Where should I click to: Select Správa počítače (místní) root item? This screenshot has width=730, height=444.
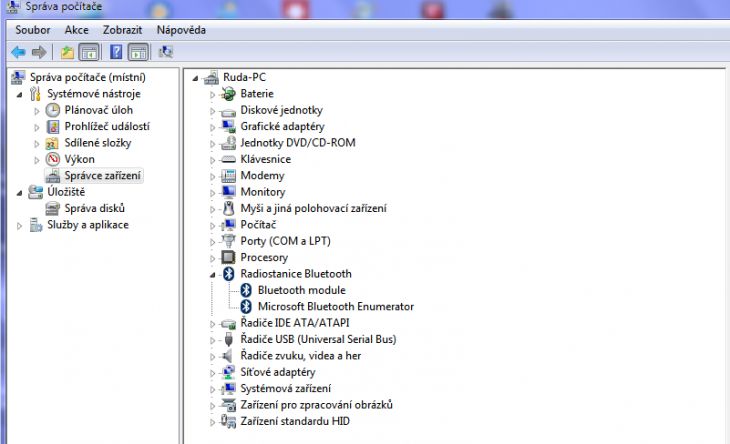pos(88,77)
